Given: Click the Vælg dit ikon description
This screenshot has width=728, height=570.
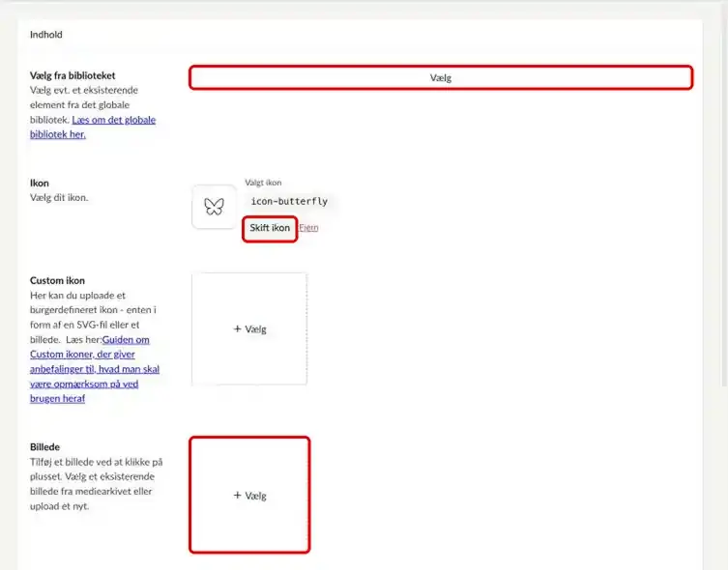Looking at the screenshot, I should pos(59,198).
